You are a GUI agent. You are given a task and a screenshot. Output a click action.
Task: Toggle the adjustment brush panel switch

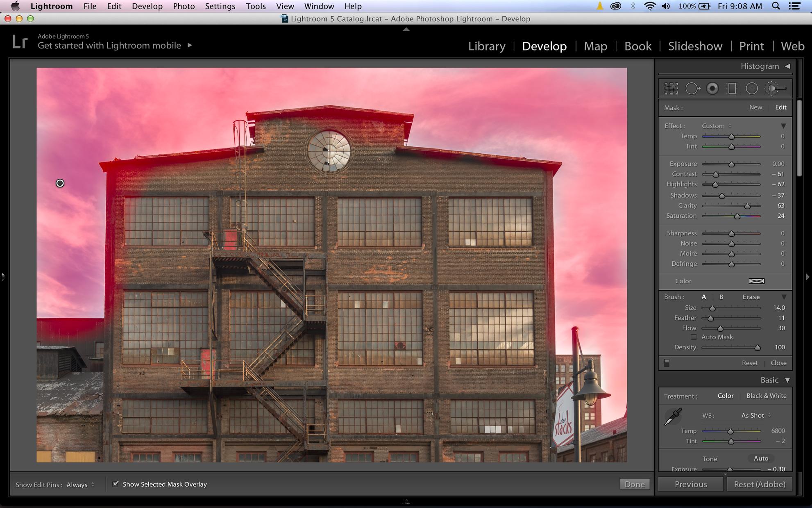[667, 363]
